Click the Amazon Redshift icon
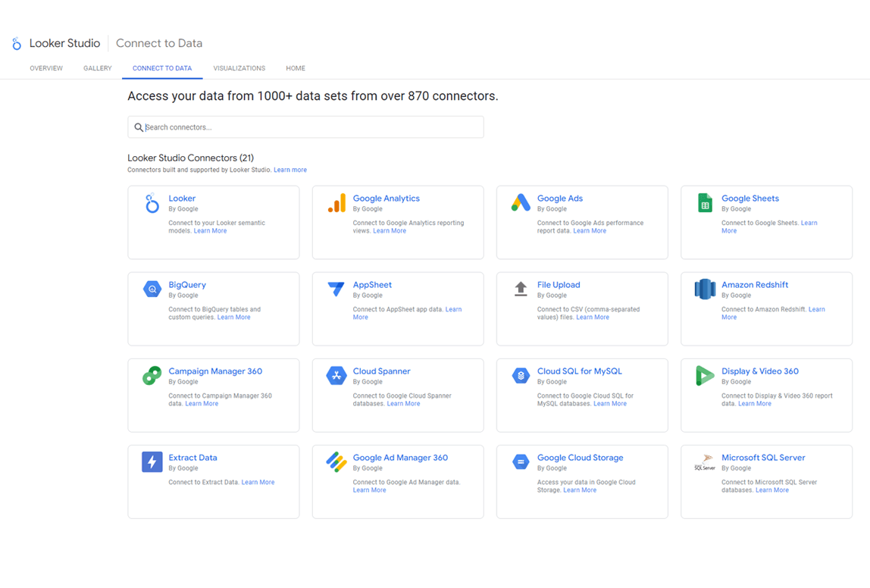 (x=705, y=289)
